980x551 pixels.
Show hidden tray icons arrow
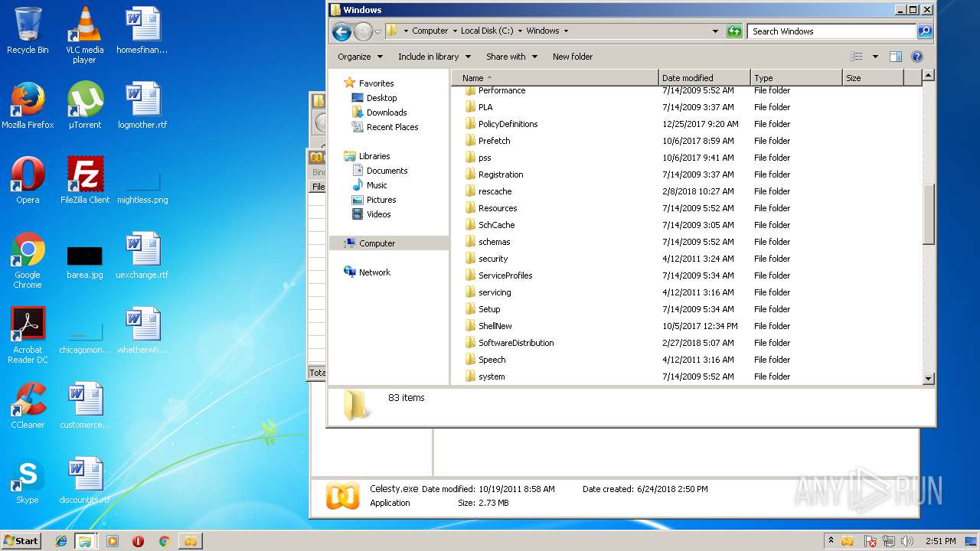click(831, 541)
